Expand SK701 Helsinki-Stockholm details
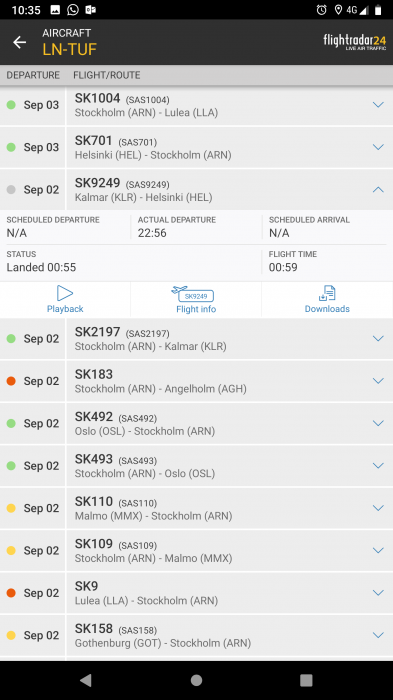This screenshot has height=700, width=393. click(x=378, y=147)
